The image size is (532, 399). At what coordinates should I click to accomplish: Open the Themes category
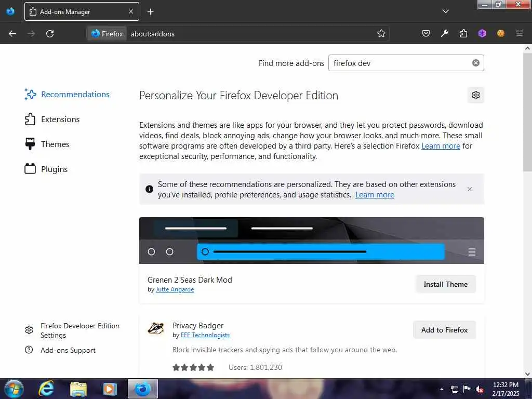point(47,144)
